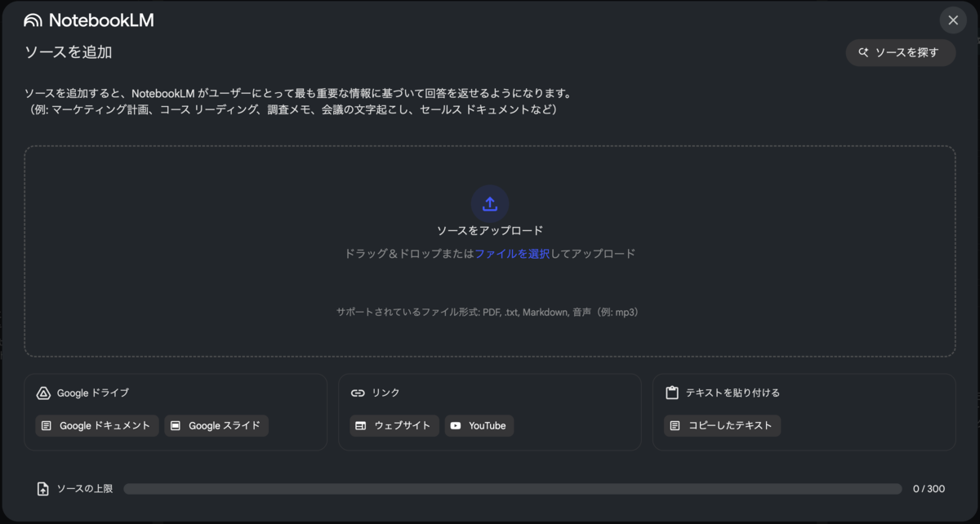Viewport: 980px width, 524px height.
Task: Add a YouTube video source
Action: [479, 425]
